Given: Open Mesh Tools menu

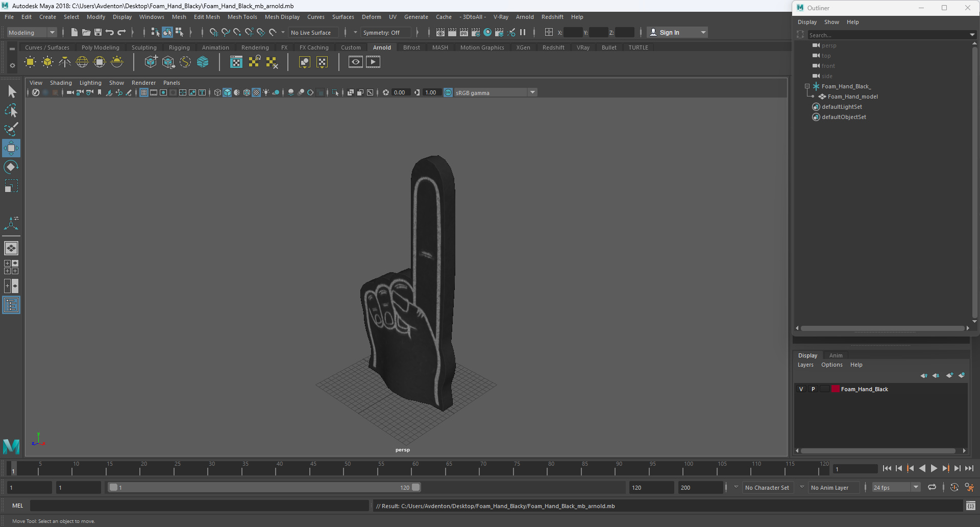Looking at the screenshot, I should tap(242, 17).
